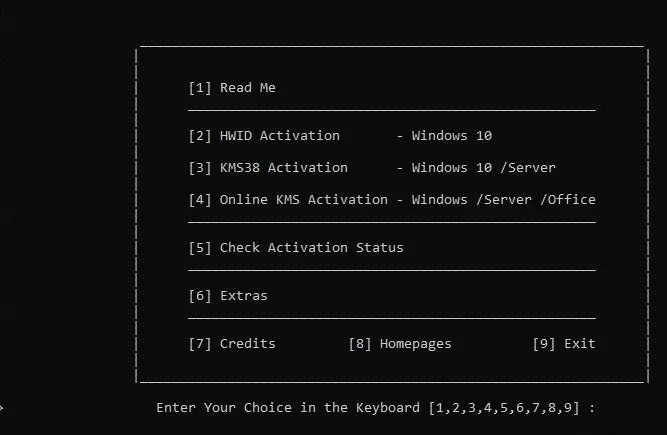Open the Homepages option

(400, 344)
